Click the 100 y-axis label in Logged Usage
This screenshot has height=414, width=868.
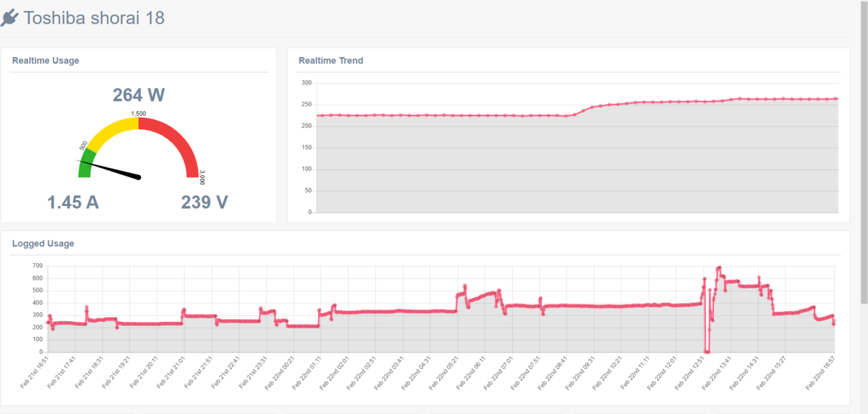[37, 339]
